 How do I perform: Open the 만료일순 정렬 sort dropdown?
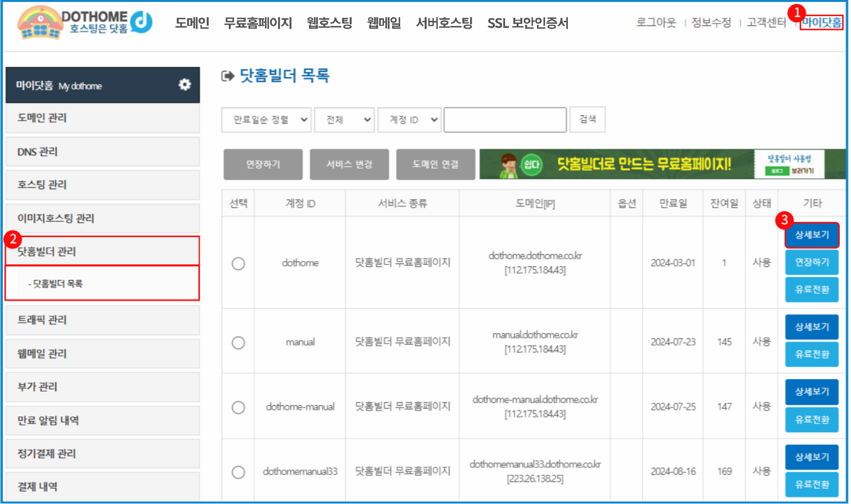point(266,120)
